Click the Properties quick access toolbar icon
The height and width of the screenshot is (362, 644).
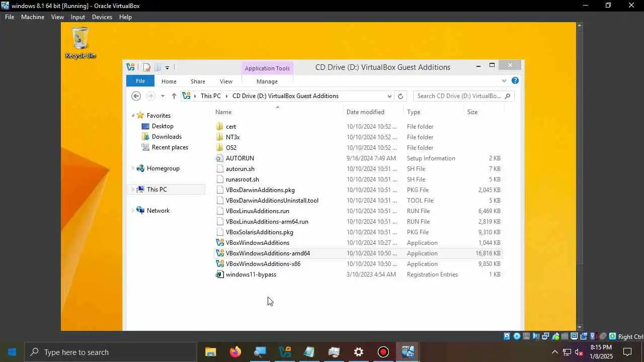click(x=146, y=67)
